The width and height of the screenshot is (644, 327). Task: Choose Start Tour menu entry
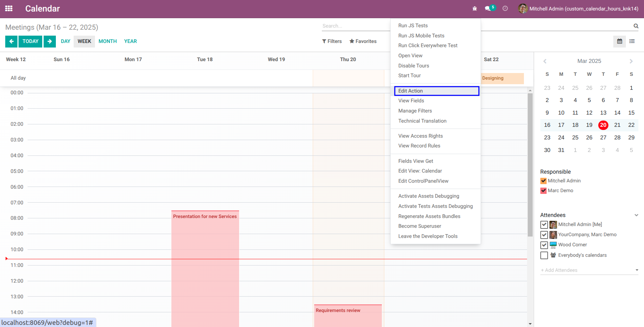[x=436, y=75]
